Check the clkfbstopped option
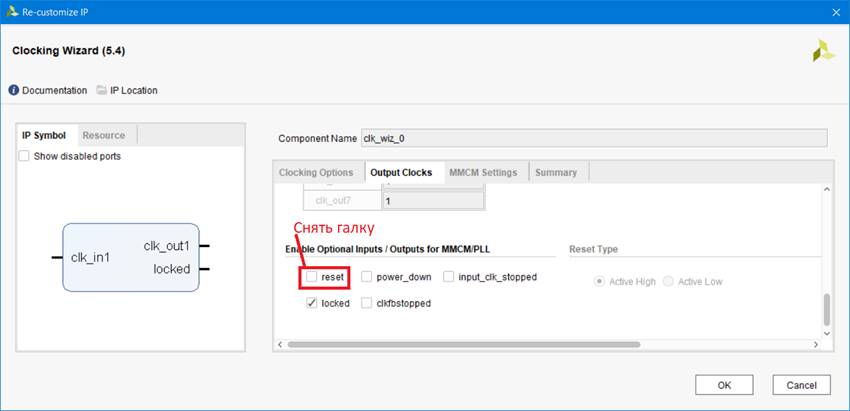Screen dimensions: 850x411 [x=367, y=303]
